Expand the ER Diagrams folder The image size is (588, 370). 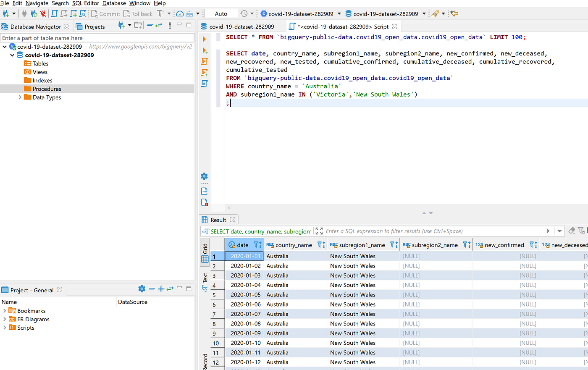click(5, 319)
